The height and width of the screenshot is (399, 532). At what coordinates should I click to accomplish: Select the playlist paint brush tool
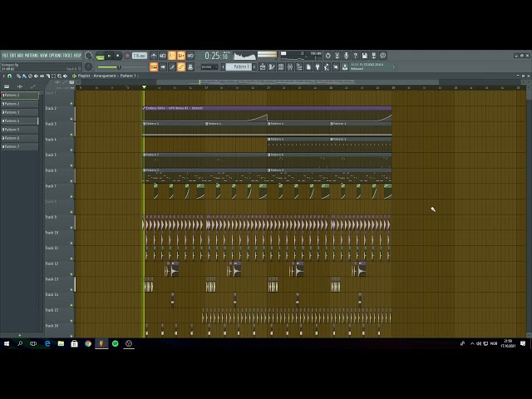24,76
